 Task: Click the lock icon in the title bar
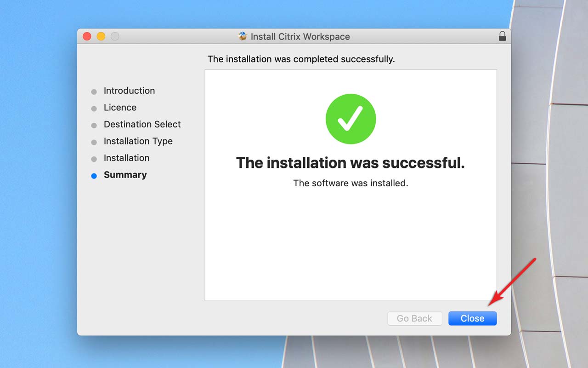pyautogui.click(x=502, y=36)
